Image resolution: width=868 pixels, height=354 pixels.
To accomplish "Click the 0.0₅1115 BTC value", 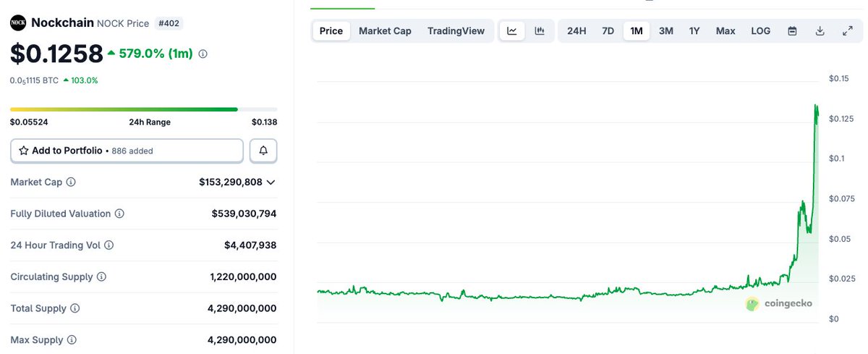I will coord(34,80).
